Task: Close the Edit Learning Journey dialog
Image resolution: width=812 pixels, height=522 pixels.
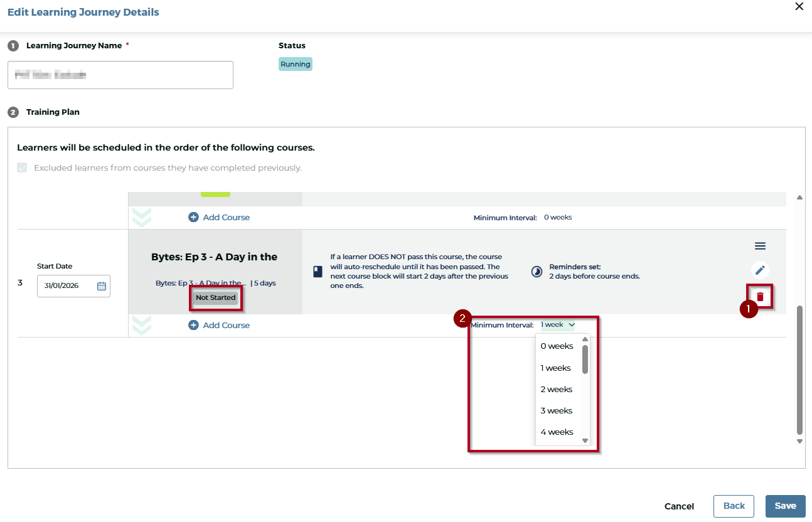Action: point(799,7)
